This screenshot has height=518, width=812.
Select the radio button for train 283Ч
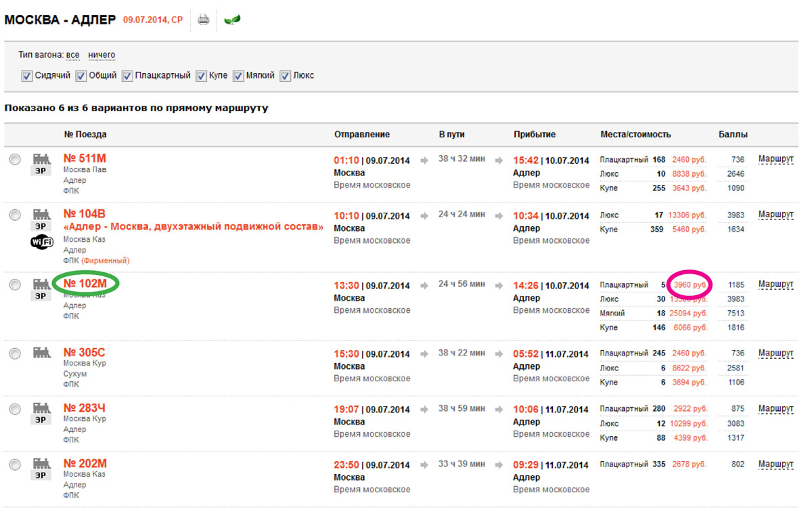15,408
